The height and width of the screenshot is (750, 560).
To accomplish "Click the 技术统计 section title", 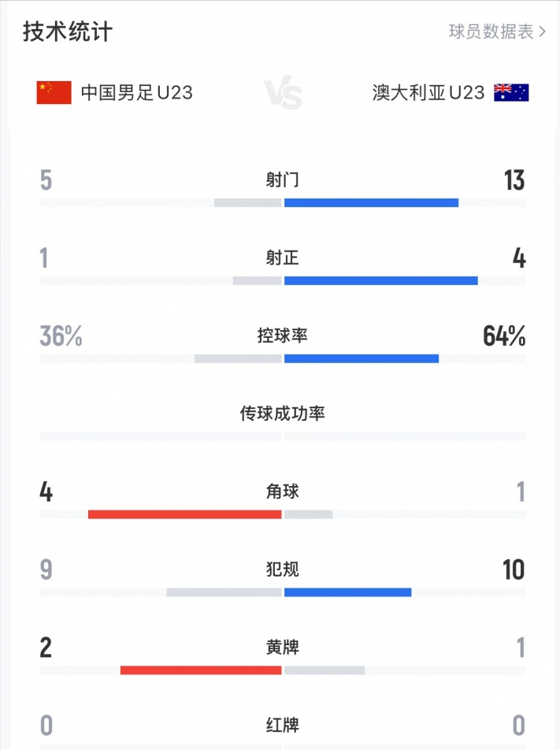I will 68,32.
